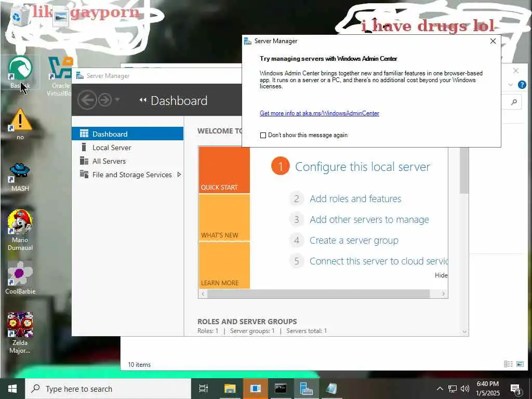This screenshot has width=532, height=399.
Task: Click the highlighted orange taskbar app
Action: coord(256,389)
